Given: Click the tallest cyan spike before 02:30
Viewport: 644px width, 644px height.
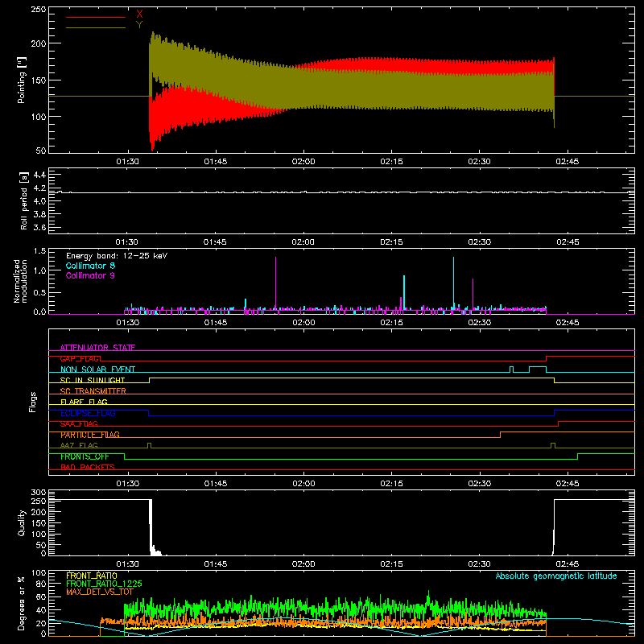Looking at the screenshot, I should coord(453,283).
